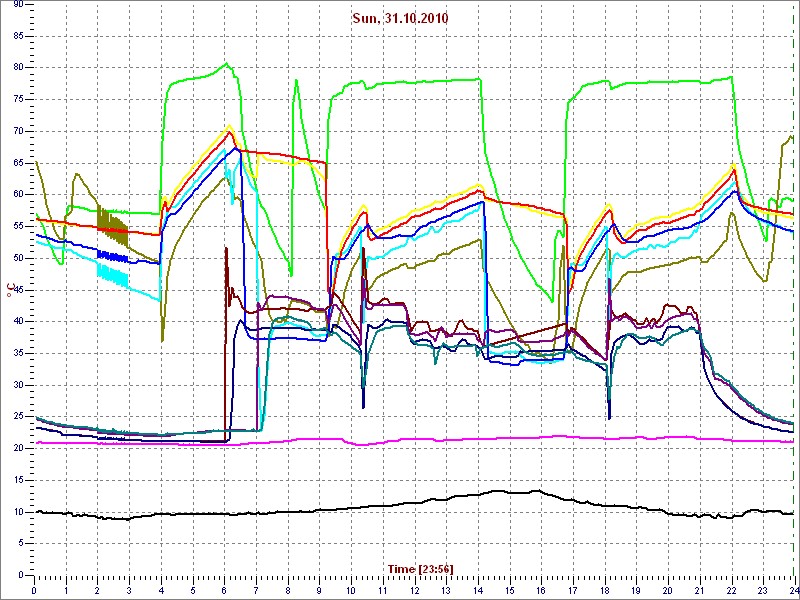
Task: Select the hour 6 tick on time axis
Action: click(224, 591)
